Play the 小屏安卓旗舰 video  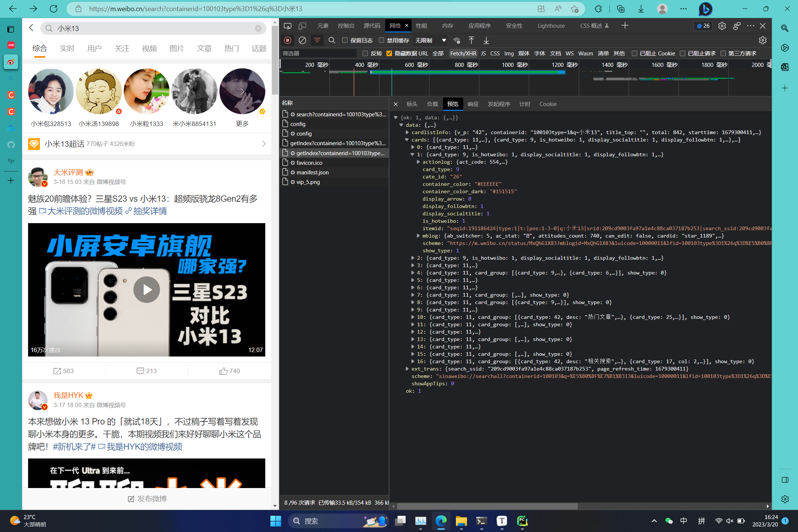pos(147,290)
